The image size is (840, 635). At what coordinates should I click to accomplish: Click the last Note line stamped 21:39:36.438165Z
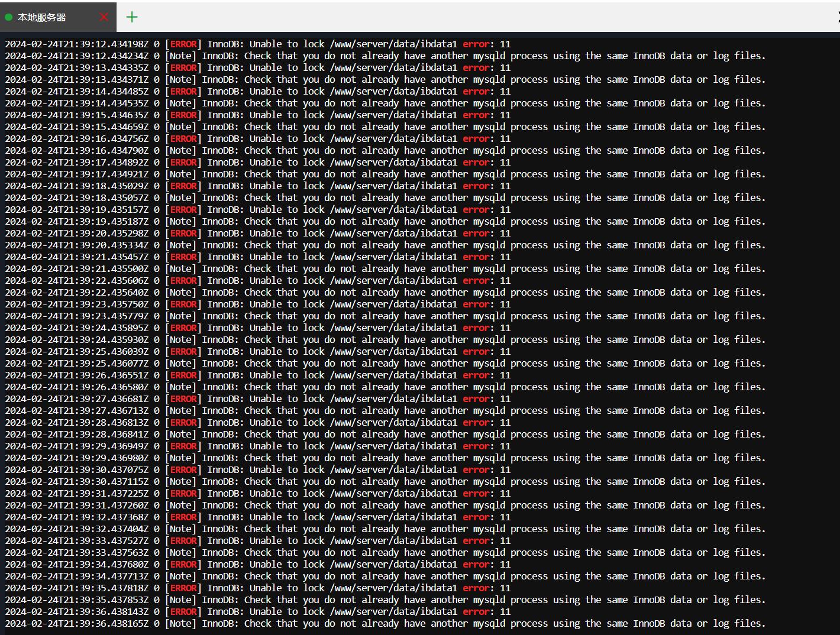coord(385,623)
